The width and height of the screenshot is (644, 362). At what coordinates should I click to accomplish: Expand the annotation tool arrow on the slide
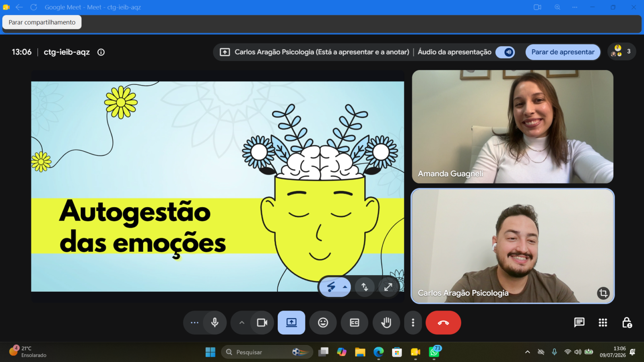click(345, 287)
